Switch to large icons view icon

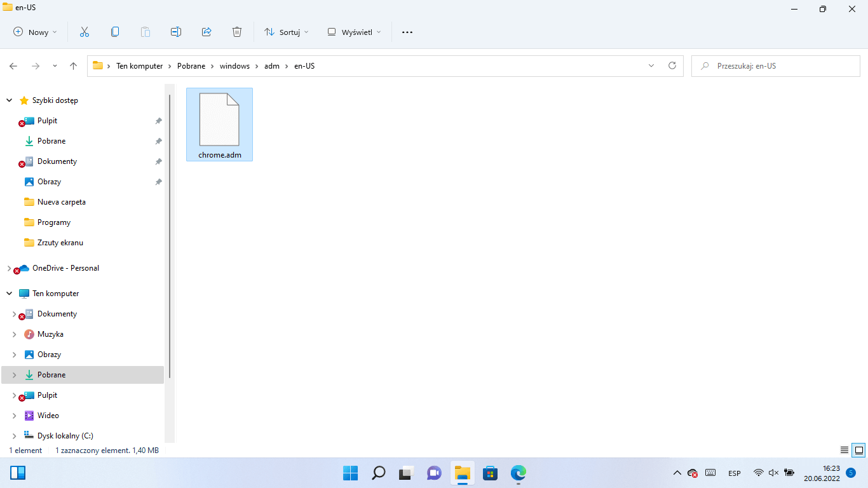pos(858,450)
